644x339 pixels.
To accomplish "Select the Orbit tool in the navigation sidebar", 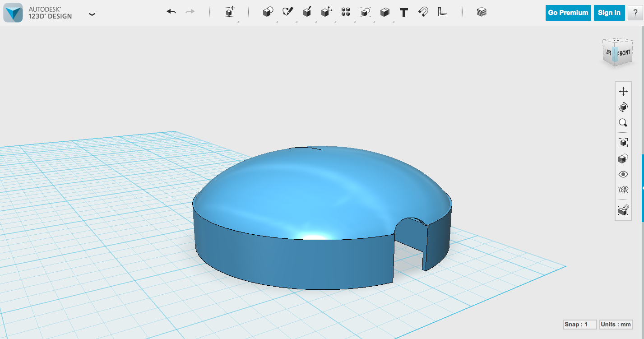I will [623, 107].
